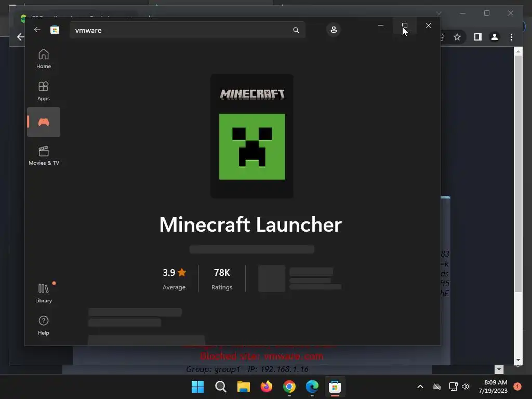This screenshot has width=532, height=399.
Task: Click the vmware search field
Action: tap(187, 30)
